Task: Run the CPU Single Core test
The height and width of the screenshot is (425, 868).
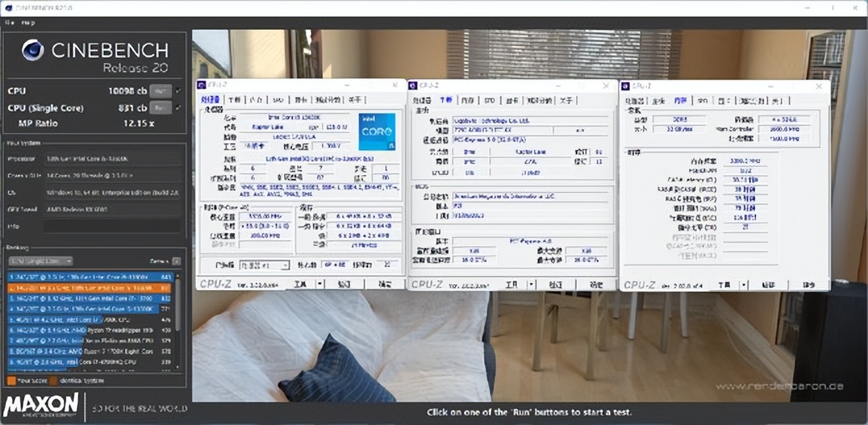Action: [x=161, y=107]
